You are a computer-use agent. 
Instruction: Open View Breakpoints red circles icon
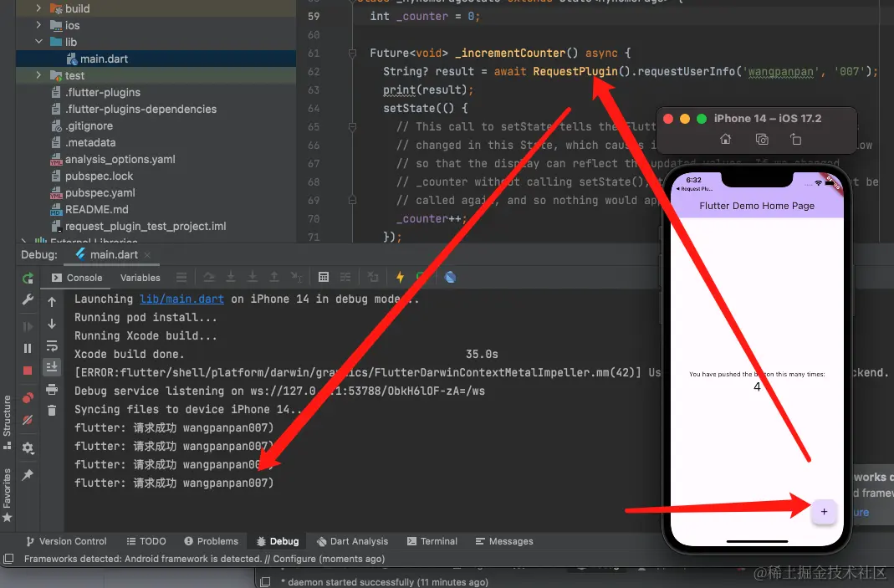(x=28, y=397)
